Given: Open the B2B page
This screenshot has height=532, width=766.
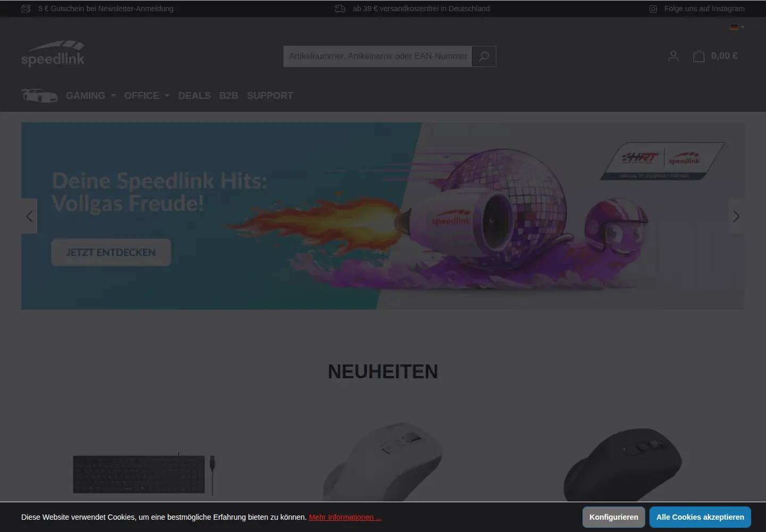Looking at the screenshot, I should [229, 96].
